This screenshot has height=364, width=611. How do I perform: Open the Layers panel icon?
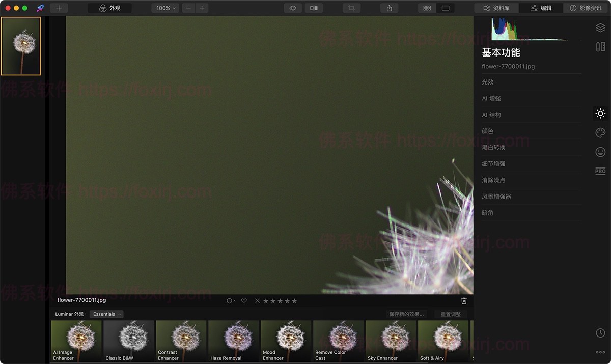click(x=600, y=27)
